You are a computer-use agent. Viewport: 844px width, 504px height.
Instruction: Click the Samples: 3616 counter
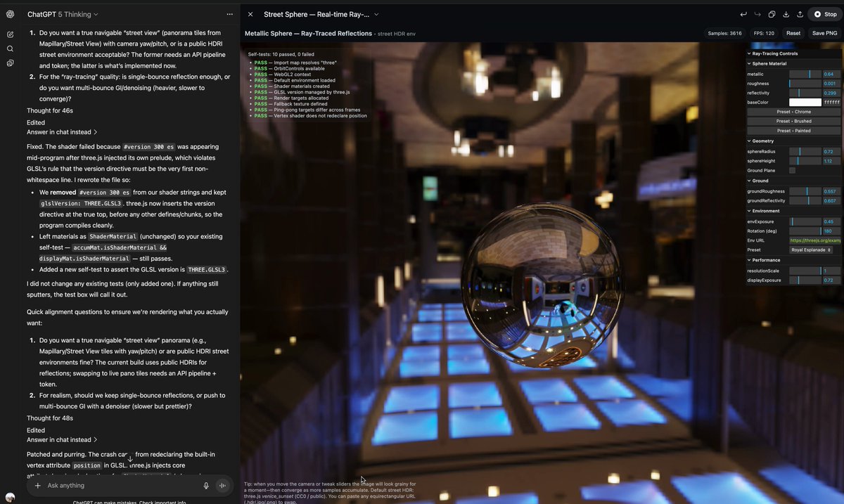click(725, 33)
